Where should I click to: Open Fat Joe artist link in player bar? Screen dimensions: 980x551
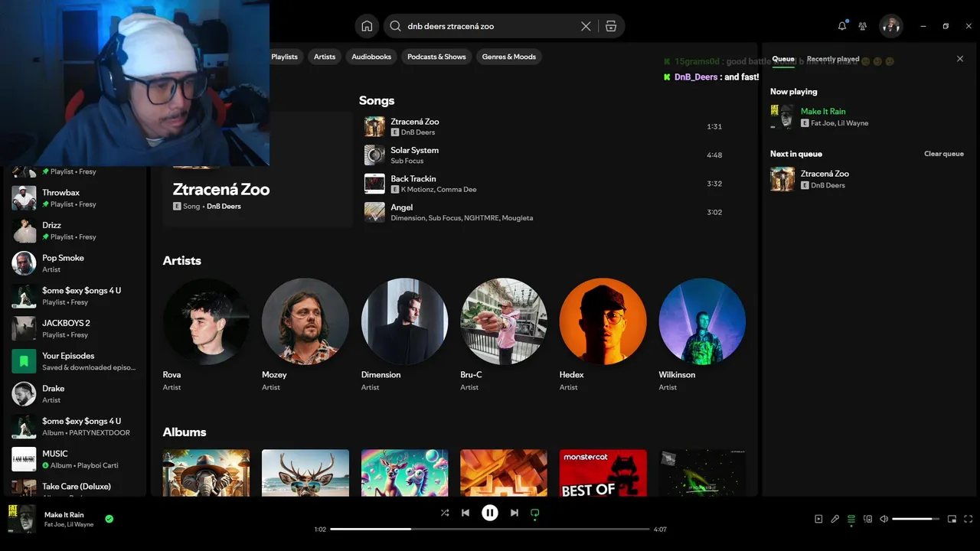coord(54,525)
